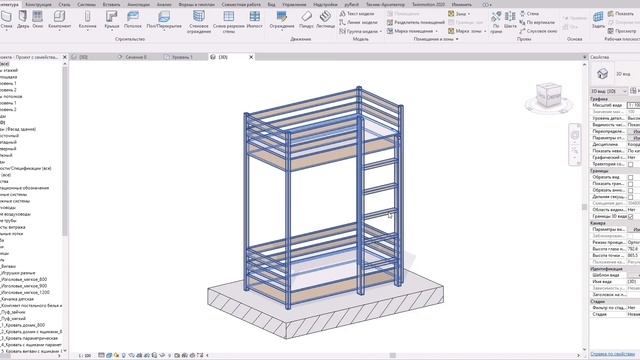Open the Roof (Крыша) tool dropdown arrow

point(111,30)
